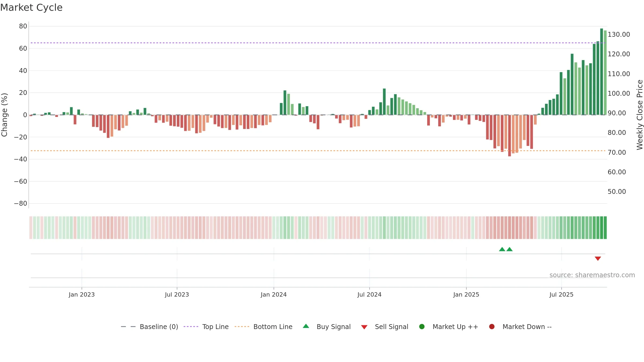644x362 pixels.
Task: Toggle the Buy Signal legend entry
Action: coord(327,327)
